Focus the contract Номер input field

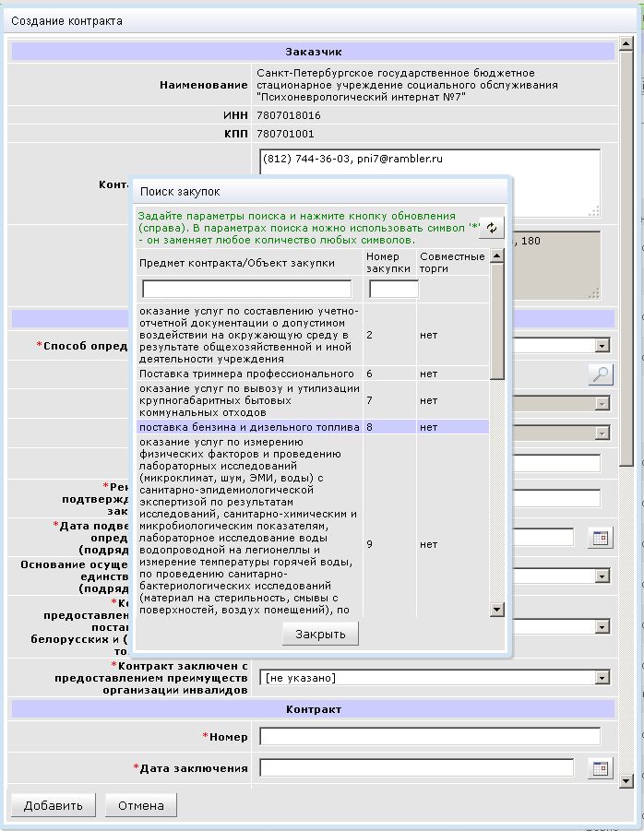pos(430,736)
